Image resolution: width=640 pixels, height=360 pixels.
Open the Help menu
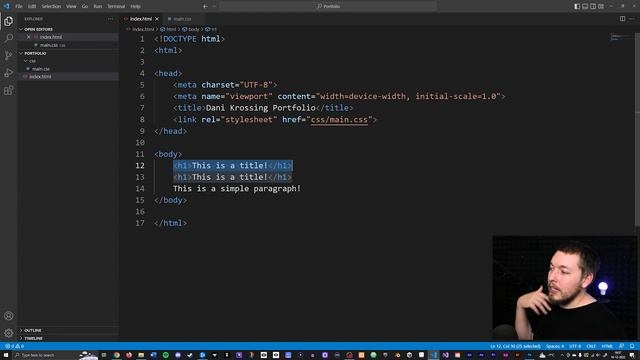click(x=136, y=7)
